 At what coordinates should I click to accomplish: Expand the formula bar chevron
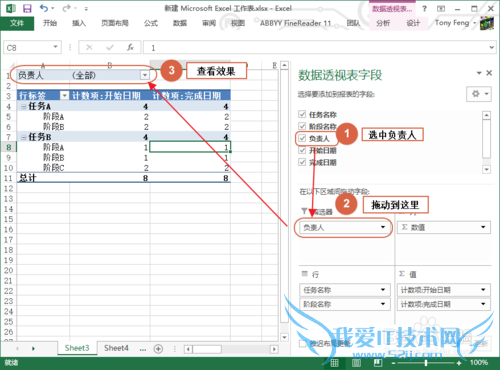pos(492,47)
